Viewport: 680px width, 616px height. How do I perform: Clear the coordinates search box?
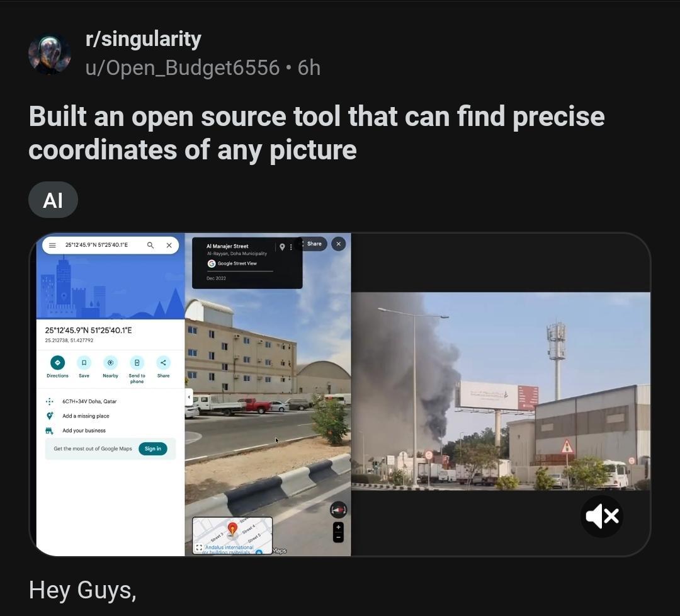click(x=169, y=245)
